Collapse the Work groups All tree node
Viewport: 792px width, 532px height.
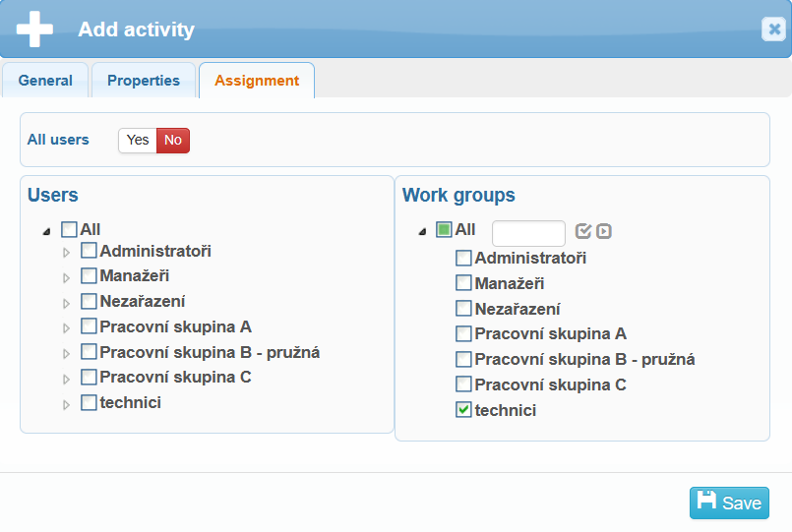(422, 232)
